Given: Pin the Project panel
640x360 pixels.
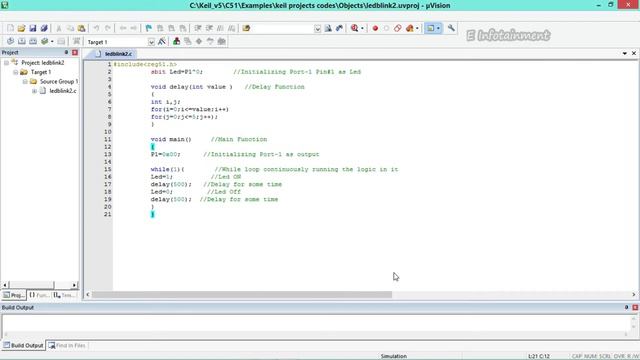Looking at the screenshot, I should [66, 53].
